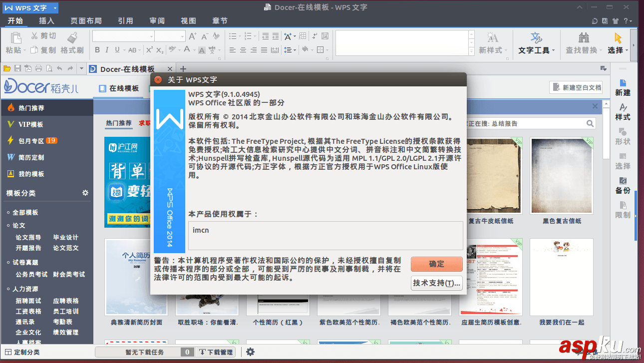Open the 引用 ribbon tab

click(x=125, y=20)
